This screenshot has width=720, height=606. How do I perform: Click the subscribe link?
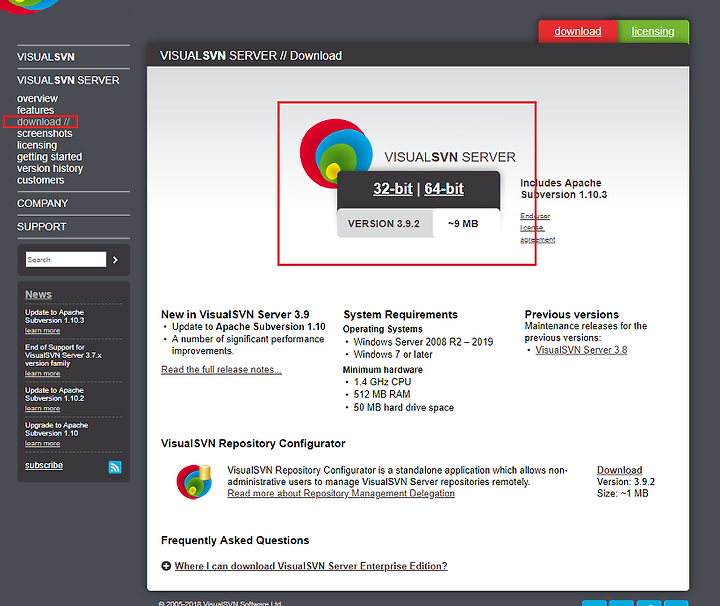click(44, 465)
